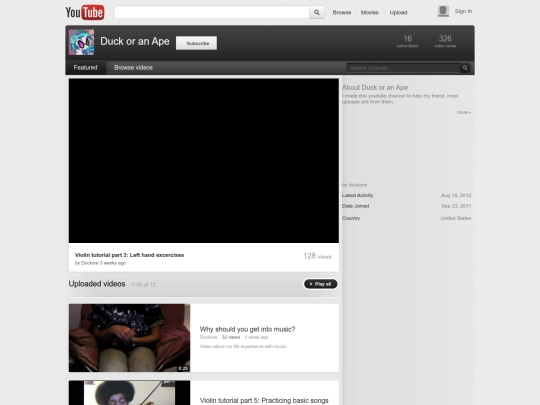
Task: Click the 326 video views count
Action: 445,41
